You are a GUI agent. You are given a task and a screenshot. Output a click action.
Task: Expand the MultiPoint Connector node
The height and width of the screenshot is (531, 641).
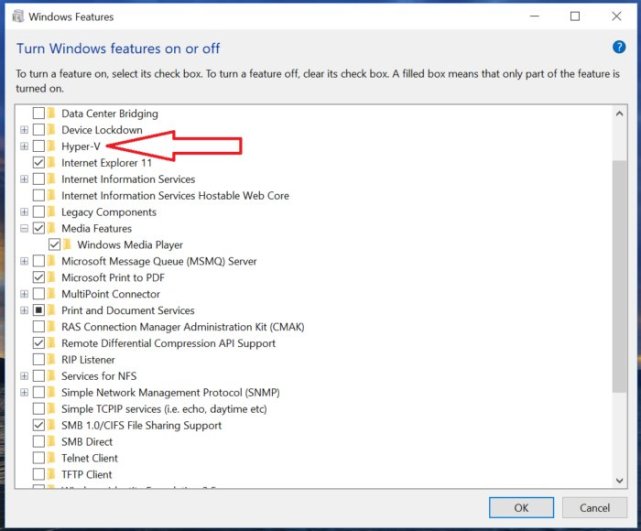(x=24, y=294)
